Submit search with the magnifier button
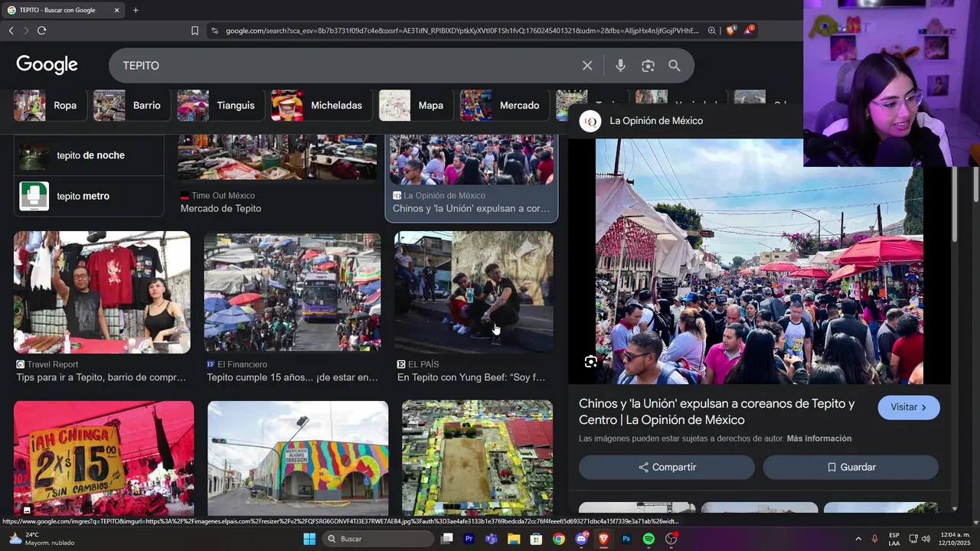Image resolution: width=980 pixels, height=551 pixels. 675,66
